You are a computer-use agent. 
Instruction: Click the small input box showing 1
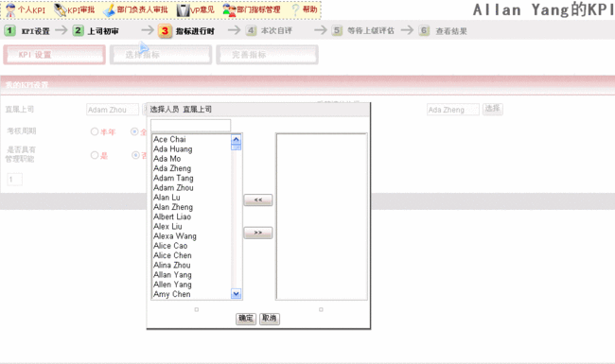tap(14, 180)
